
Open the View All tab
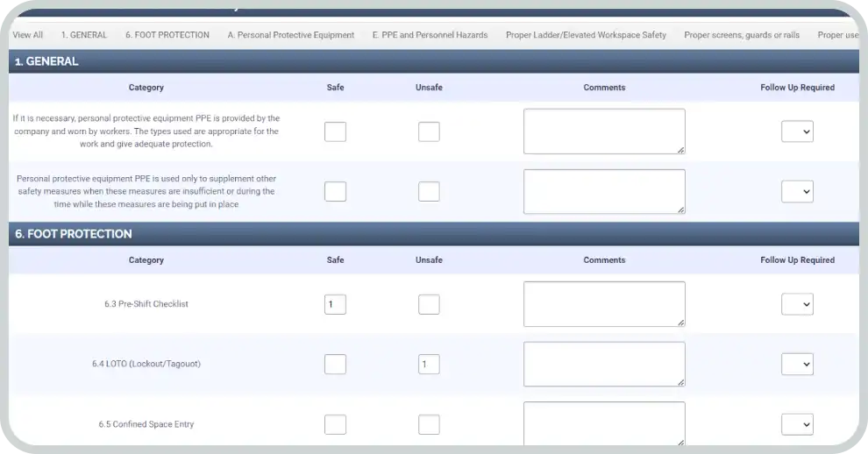28,35
